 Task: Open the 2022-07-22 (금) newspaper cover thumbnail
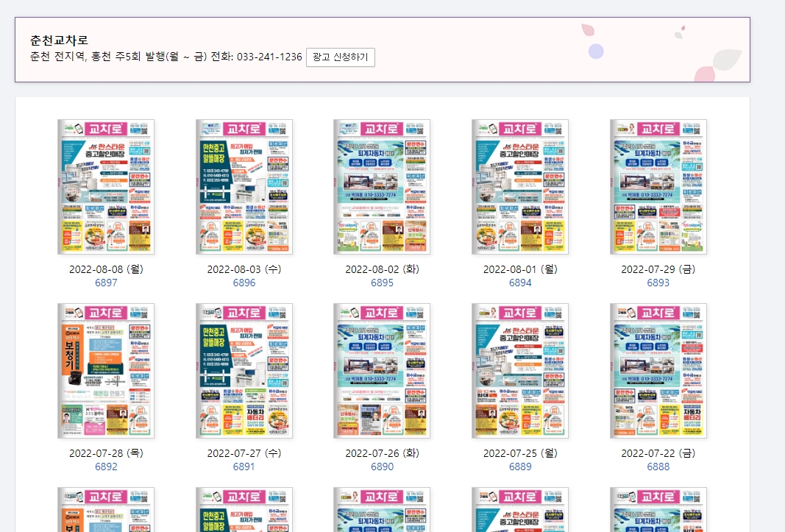(658, 371)
